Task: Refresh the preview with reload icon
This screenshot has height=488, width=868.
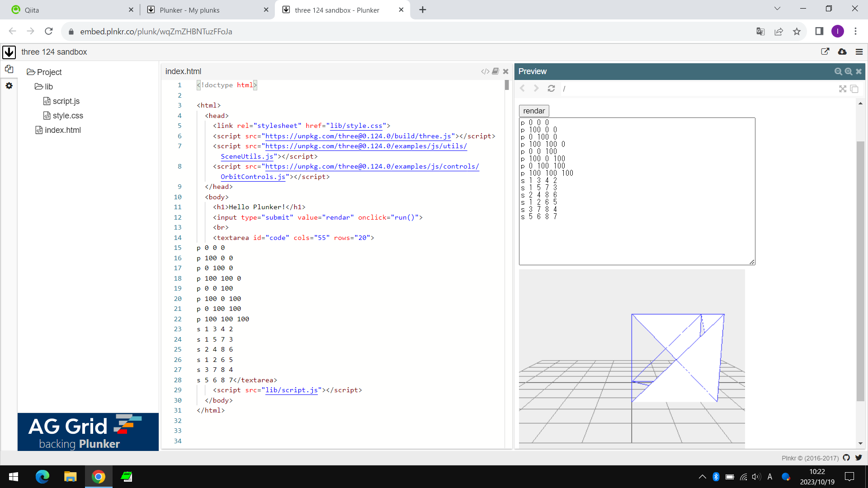Action: (551, 89)
